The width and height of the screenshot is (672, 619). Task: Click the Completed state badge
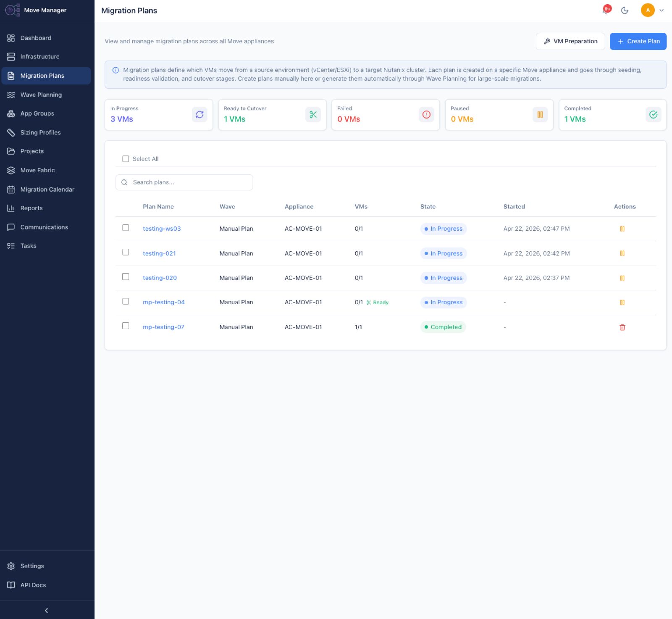(x=443, y=327)
